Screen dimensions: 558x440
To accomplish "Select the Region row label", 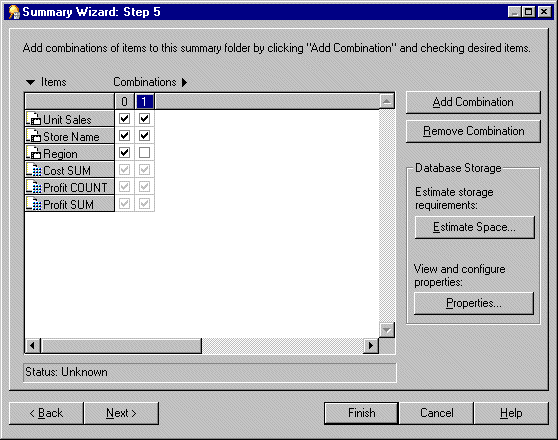I will click(x=70, y=153).
